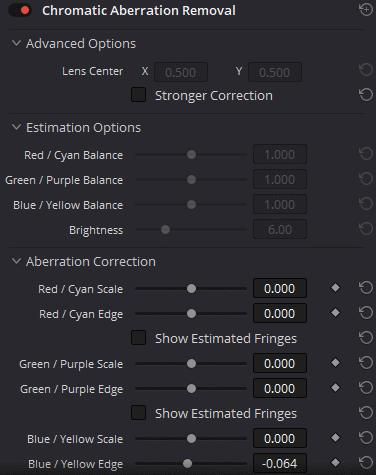The width and height of the screenshot is (376, 475).
Task: Add keyframe for Red / Cyan Scale
Action: coord(335,288)
